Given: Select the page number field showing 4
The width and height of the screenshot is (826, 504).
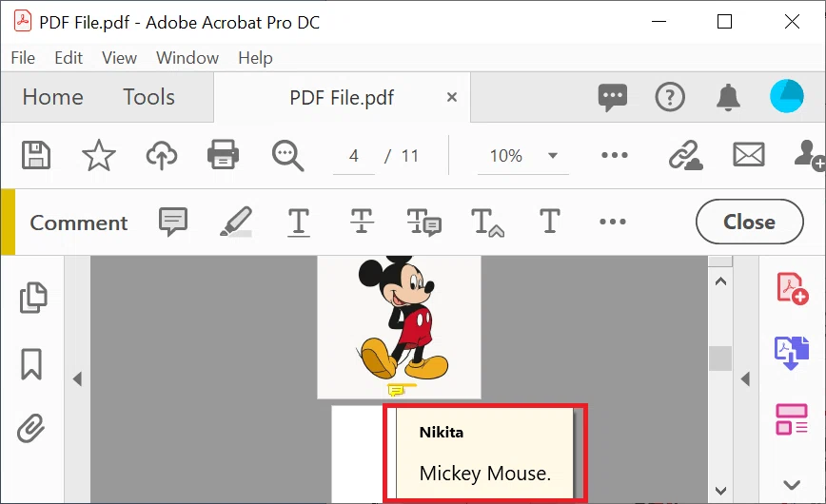Looking at the screenshot, I should point(353,156).
